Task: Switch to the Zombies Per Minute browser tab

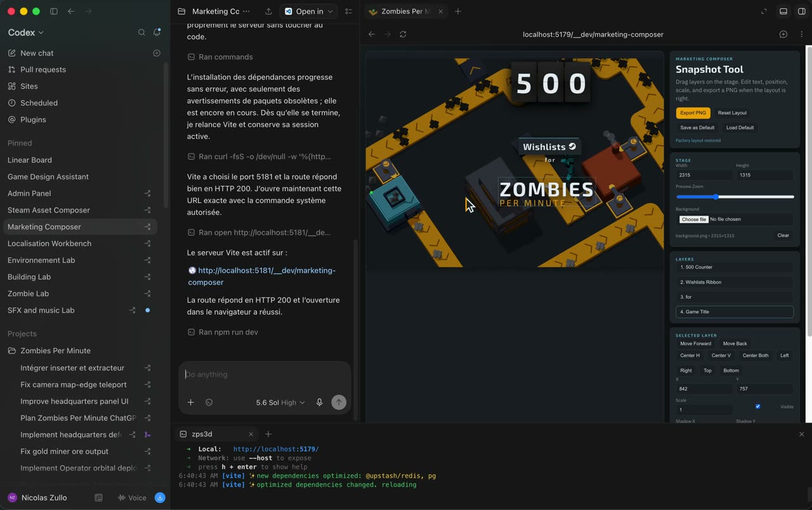Action: pyautogui.click(x=406, y=11)
